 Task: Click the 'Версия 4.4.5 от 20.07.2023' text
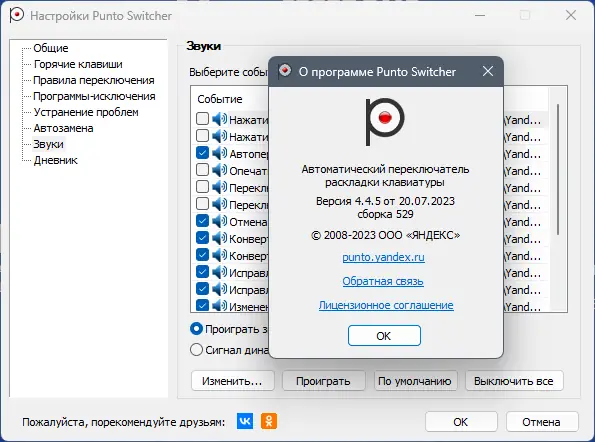(385, 201)
